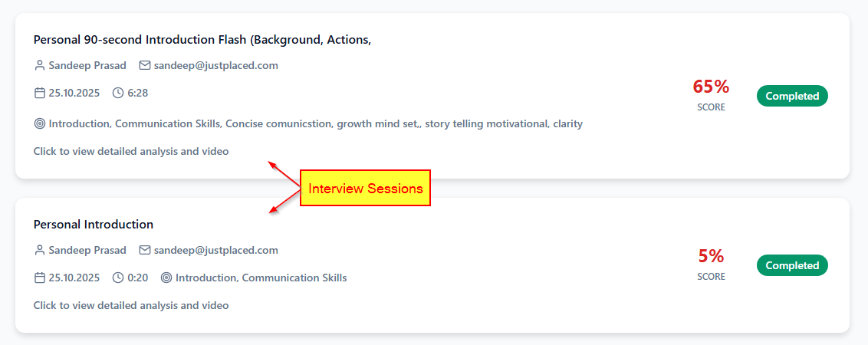Click the 5% score value
Viewport: 868px width, 345px height.
pos(711,256)
